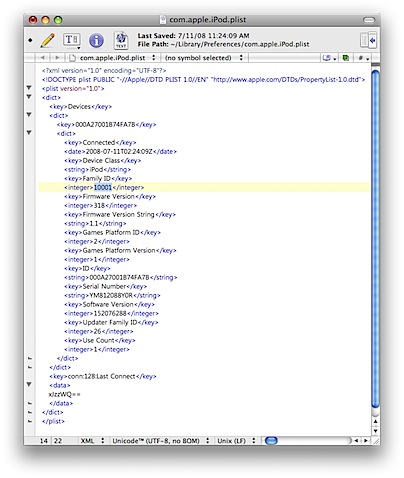This screenshot has height=478, width=404.
Task: Click the counterpart file icon in navigation bar
Action: (x=346, y=58)
